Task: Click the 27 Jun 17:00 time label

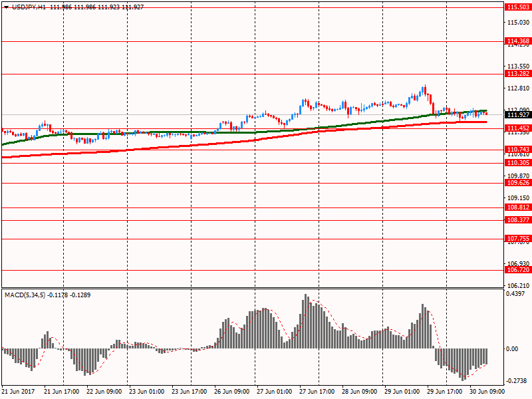Action: click(317, 392)
